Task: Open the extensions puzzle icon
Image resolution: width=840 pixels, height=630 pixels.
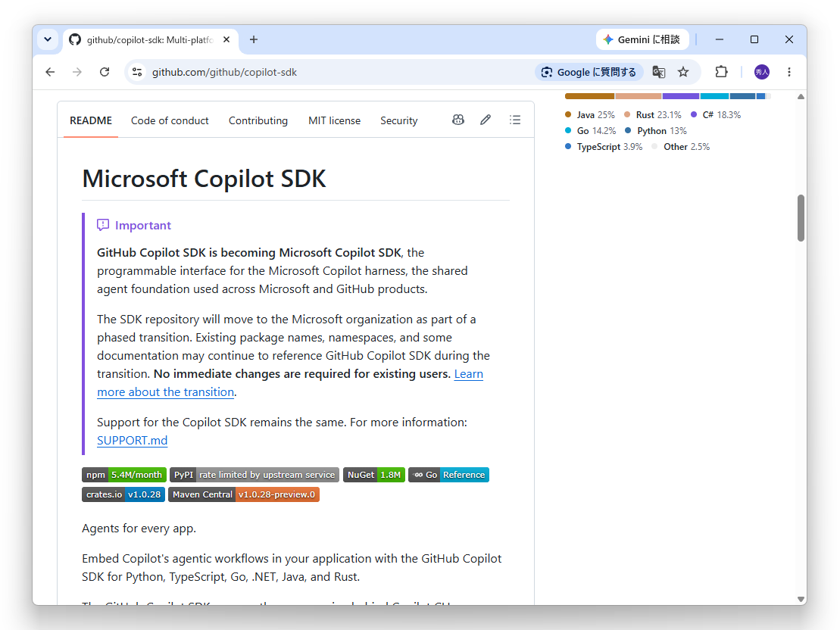Action: 721,72
